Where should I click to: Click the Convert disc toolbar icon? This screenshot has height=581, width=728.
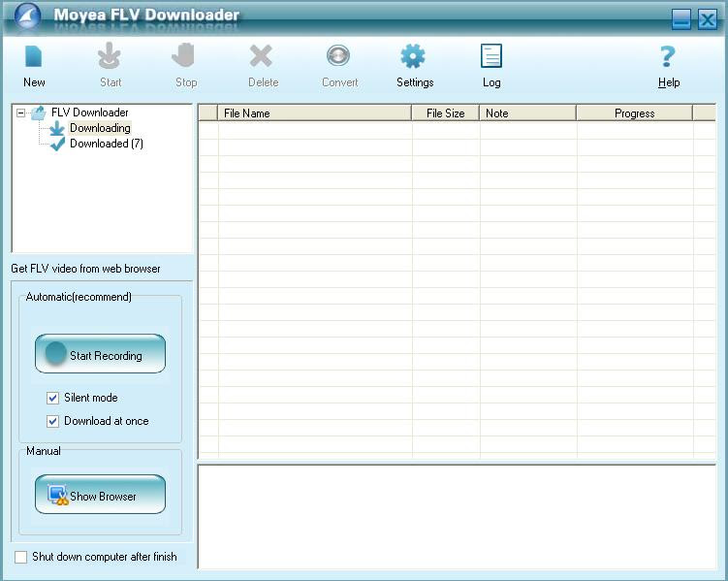tap(338, 56)
